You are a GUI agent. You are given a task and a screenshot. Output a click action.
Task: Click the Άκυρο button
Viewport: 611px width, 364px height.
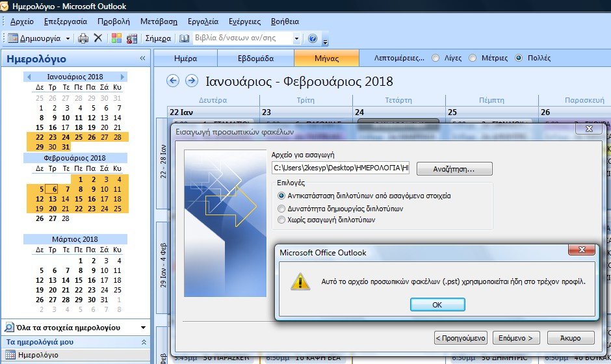tap(571, 338)
